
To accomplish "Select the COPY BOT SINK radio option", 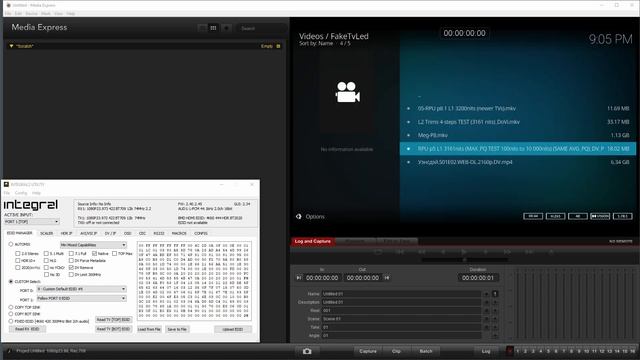I will pyautogui.click(x=11, y=314).
